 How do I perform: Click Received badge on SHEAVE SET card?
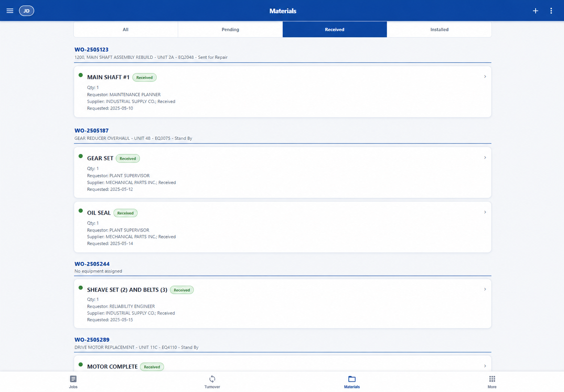(182, 290)
